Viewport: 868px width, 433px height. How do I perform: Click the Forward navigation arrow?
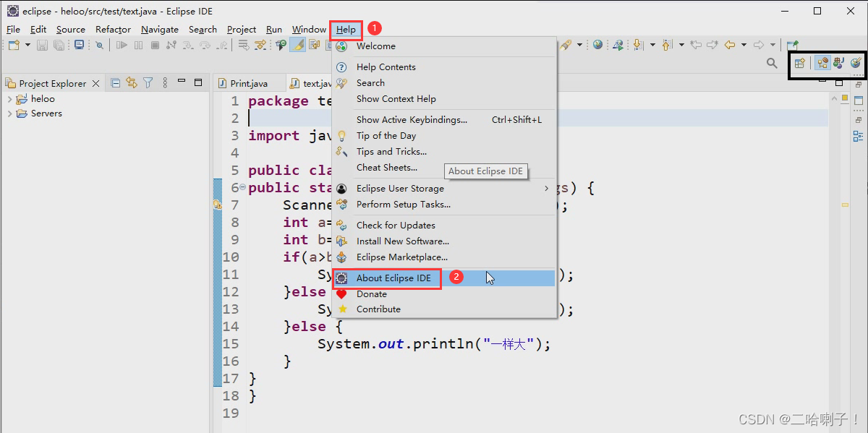click(759, 46)
